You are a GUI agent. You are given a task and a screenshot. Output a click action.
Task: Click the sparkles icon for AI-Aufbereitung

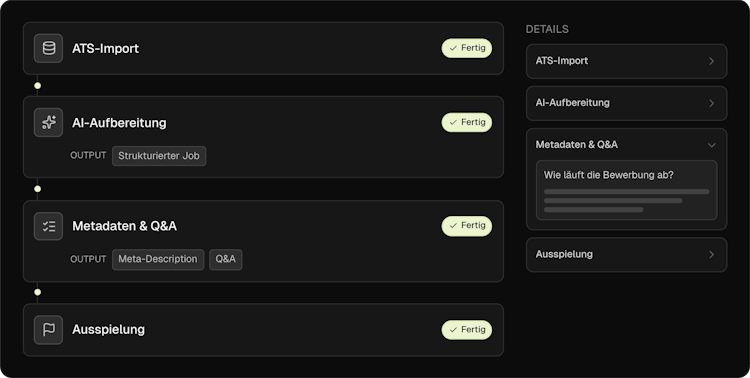(48, 122)
